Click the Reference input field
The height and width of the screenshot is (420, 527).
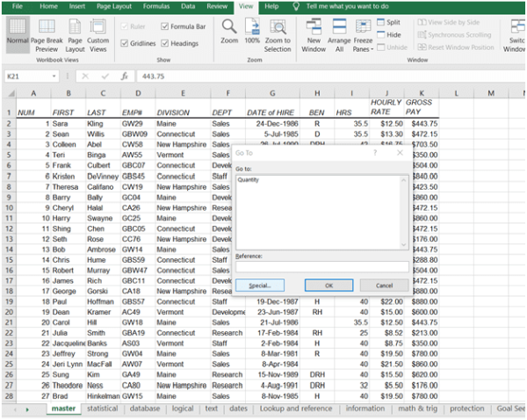click(321, 266)
